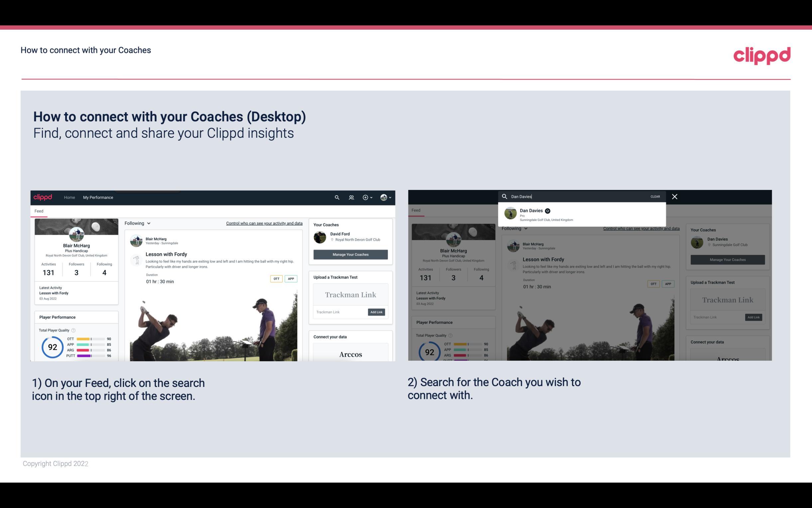Click the Home menu item in navbar
The height and width of the screenshot is (508, 812).
click(x=69, y=197)
